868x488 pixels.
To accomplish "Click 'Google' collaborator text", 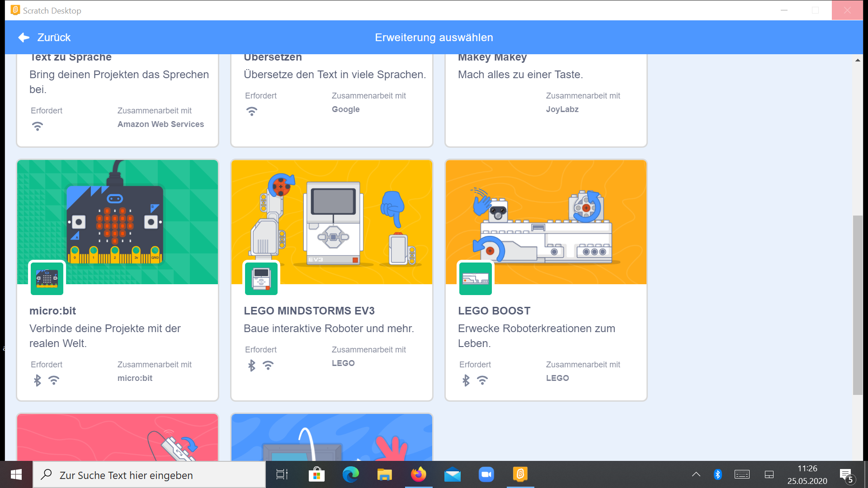I will [346, 109].
